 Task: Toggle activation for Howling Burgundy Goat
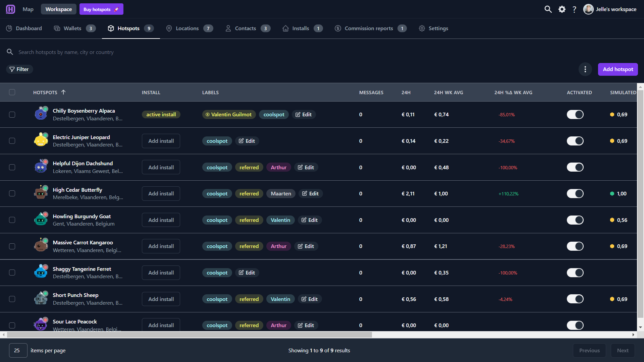[x=575, y=220]
